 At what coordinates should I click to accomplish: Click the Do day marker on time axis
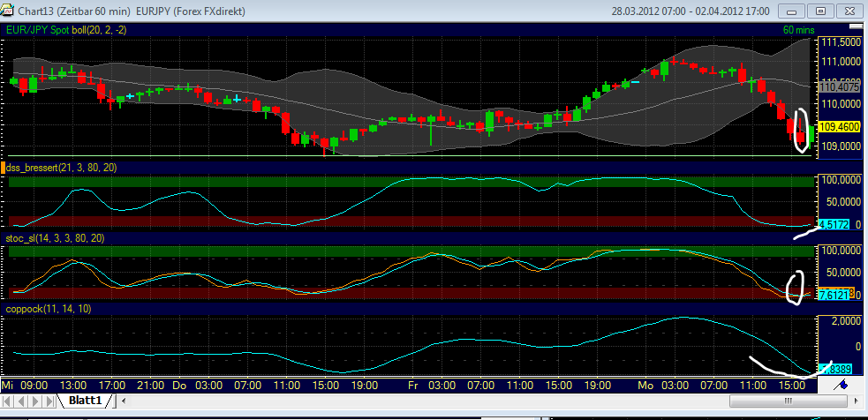point(179,385)
